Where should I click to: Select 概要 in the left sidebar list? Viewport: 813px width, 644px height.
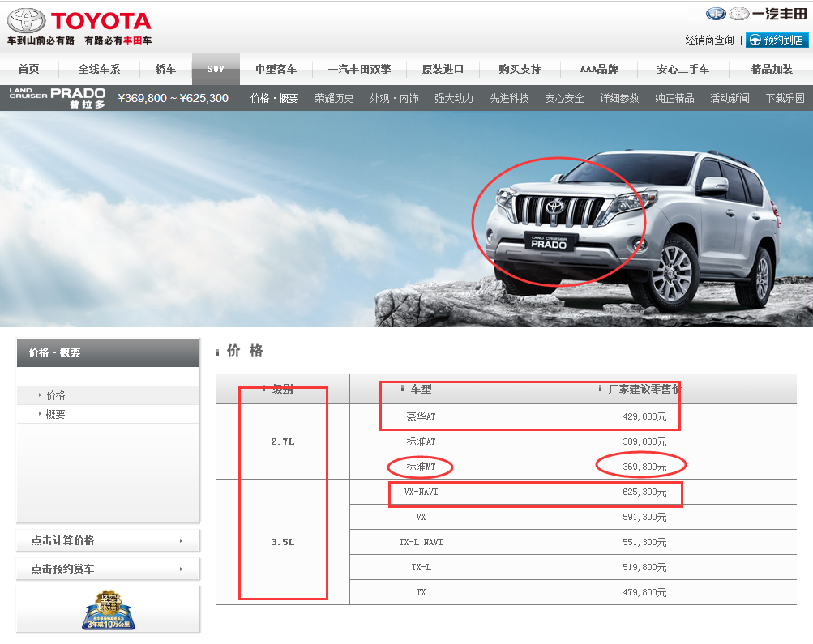(x=108, y=414)
